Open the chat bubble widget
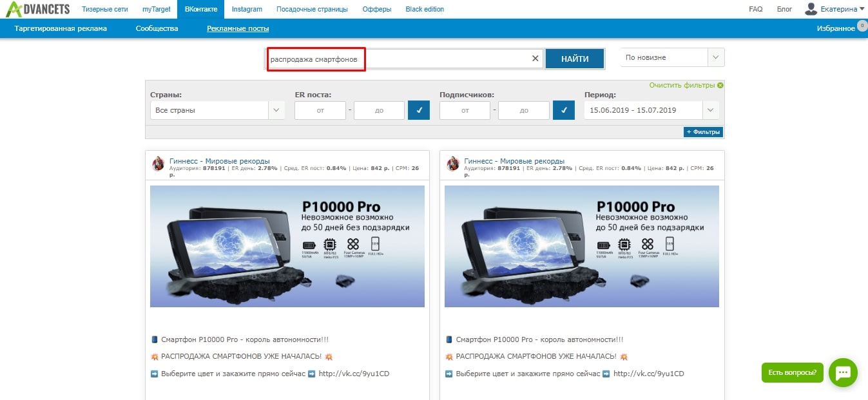The height and width of the screenshot is (400, 868). 843,372
